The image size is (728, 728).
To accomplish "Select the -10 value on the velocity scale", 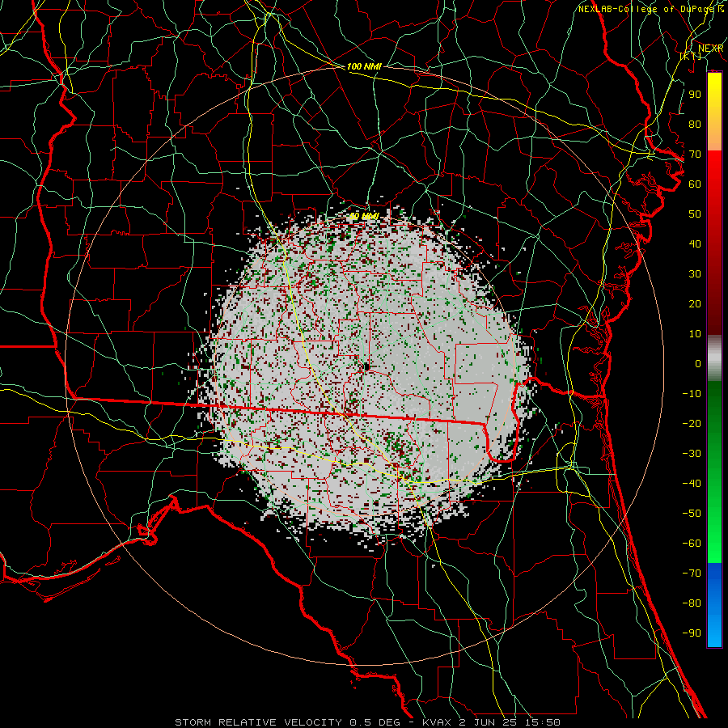I will 692,394.
